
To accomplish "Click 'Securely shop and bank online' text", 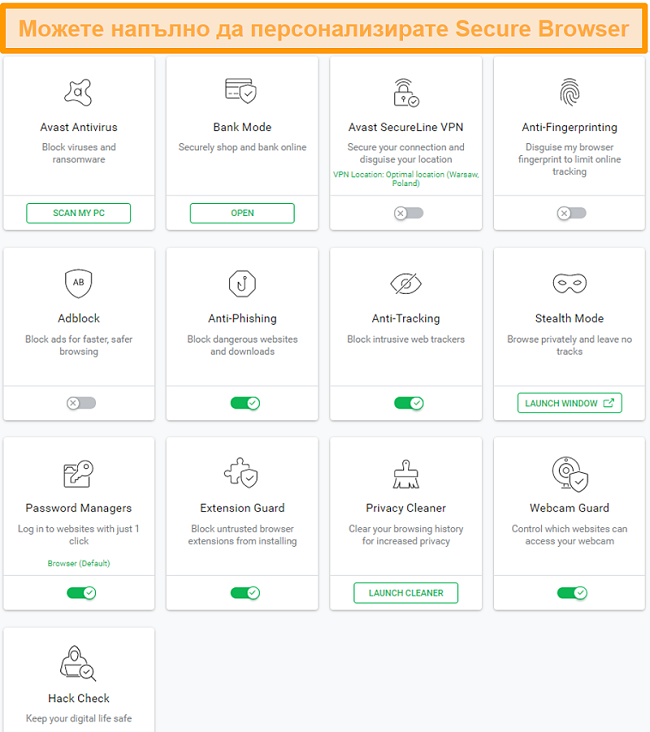I will [242, 147].
